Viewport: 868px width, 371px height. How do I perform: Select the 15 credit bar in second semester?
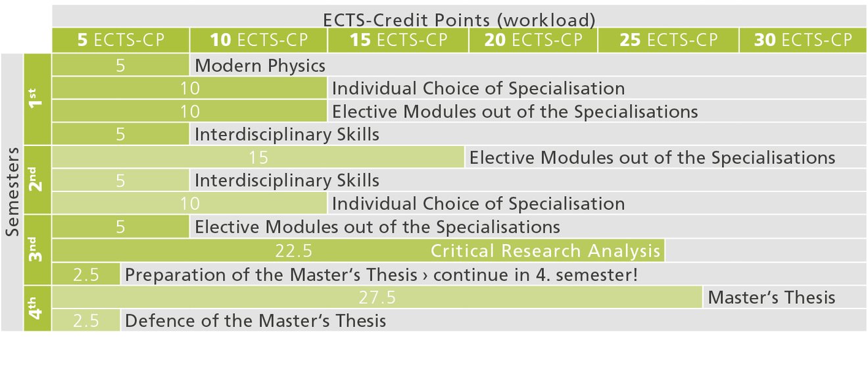[x=258, y=158]
